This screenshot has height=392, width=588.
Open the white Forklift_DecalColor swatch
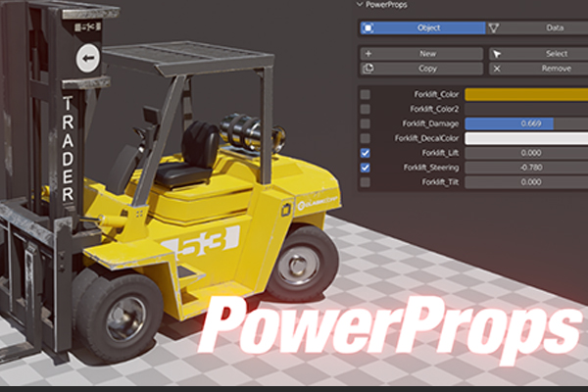coord(526,138)
